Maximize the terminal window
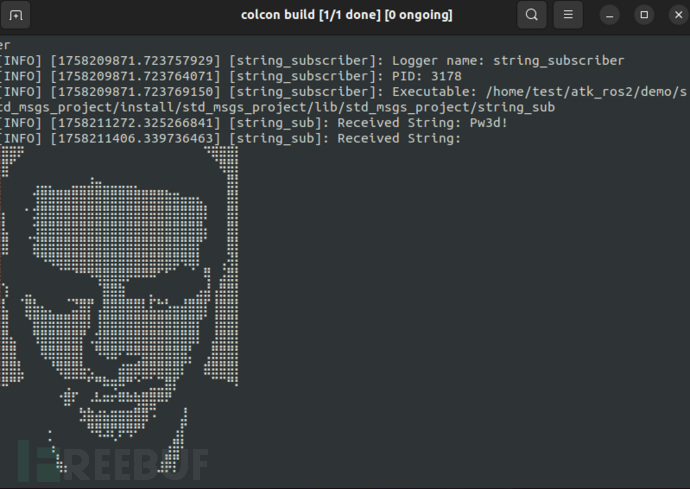This screenshot has width=690, height=489. coord(644,15)
